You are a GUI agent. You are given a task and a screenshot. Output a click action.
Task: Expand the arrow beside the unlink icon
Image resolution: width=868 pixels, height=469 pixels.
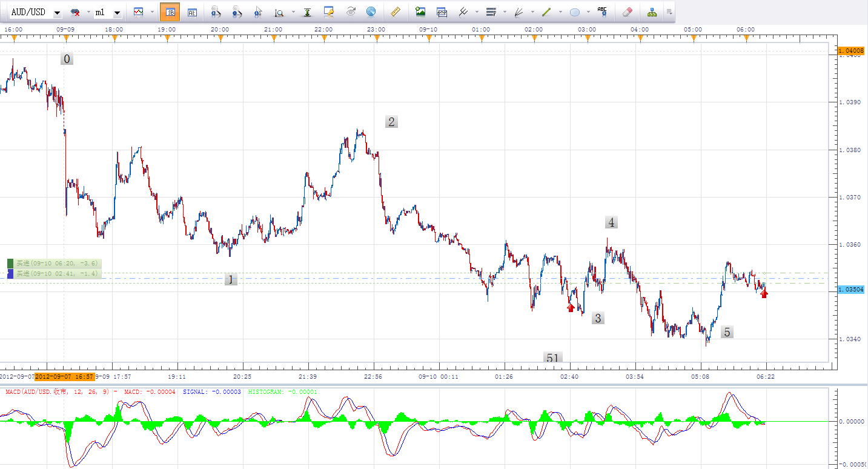[87, 12]
